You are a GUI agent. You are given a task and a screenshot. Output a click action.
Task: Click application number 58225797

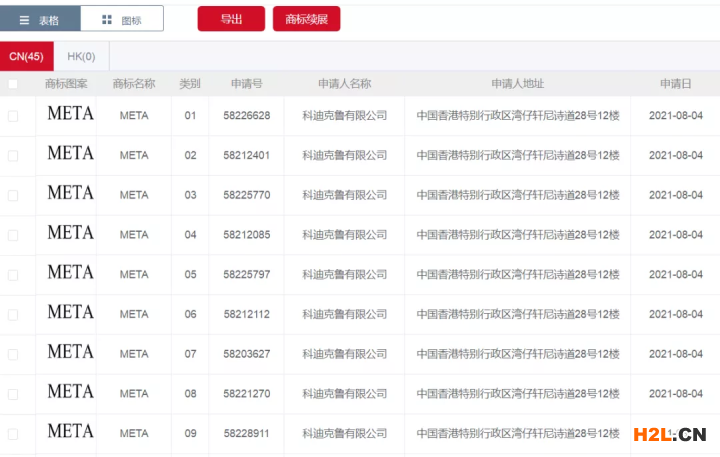point(247,275)
